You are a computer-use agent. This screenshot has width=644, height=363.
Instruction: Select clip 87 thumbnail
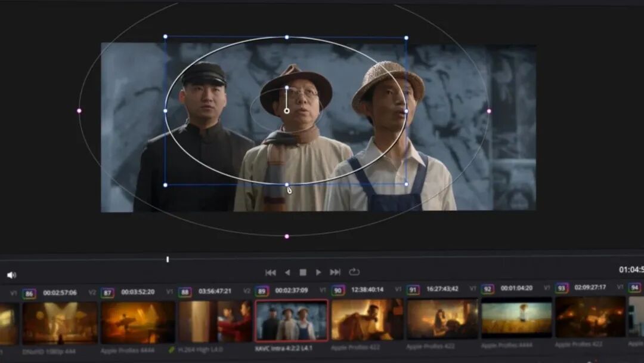(138, 322)
